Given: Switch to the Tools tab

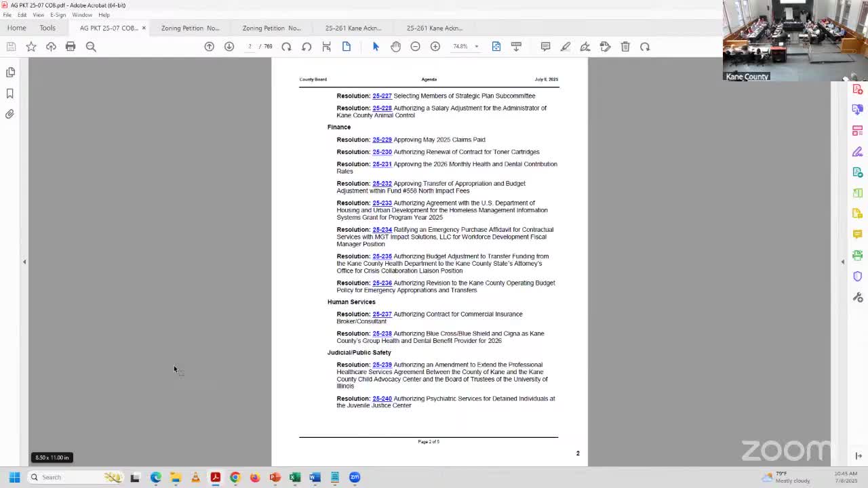Looking at the screenshot, I should point(47,28).
